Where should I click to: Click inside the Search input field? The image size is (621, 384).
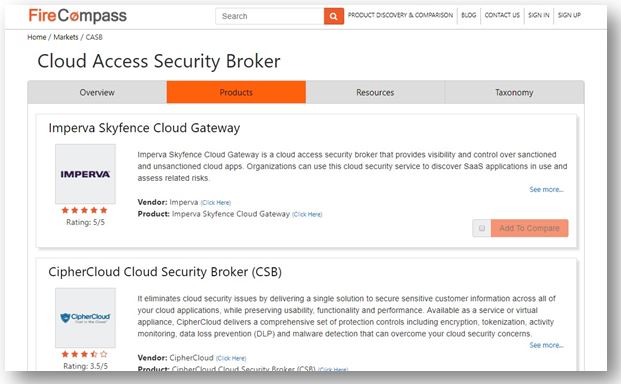tap(270, 16)
